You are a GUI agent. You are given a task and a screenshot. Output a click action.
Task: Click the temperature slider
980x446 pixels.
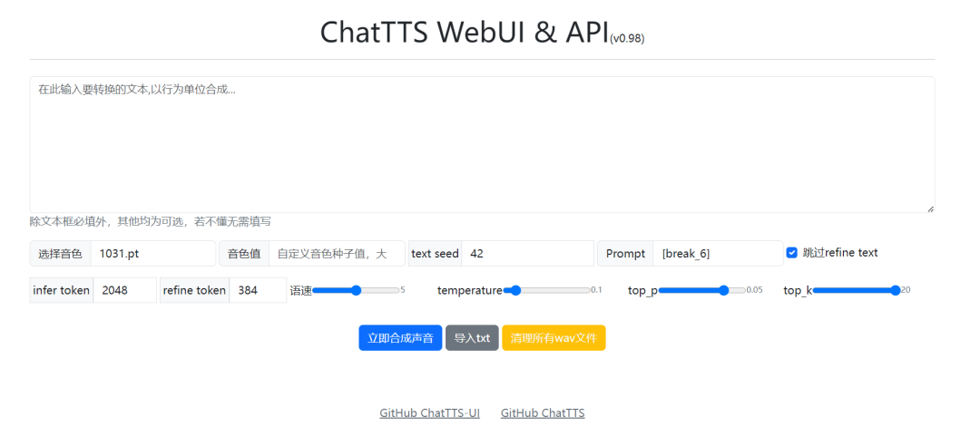[x=547, y=290]
